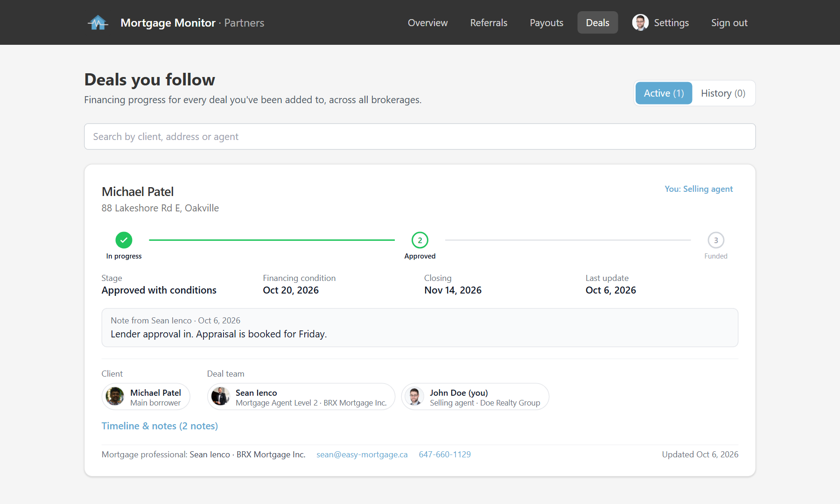This screenshot has height=504, width=840.
Task: Open the Overview nav item
Action: pos(427,22)
